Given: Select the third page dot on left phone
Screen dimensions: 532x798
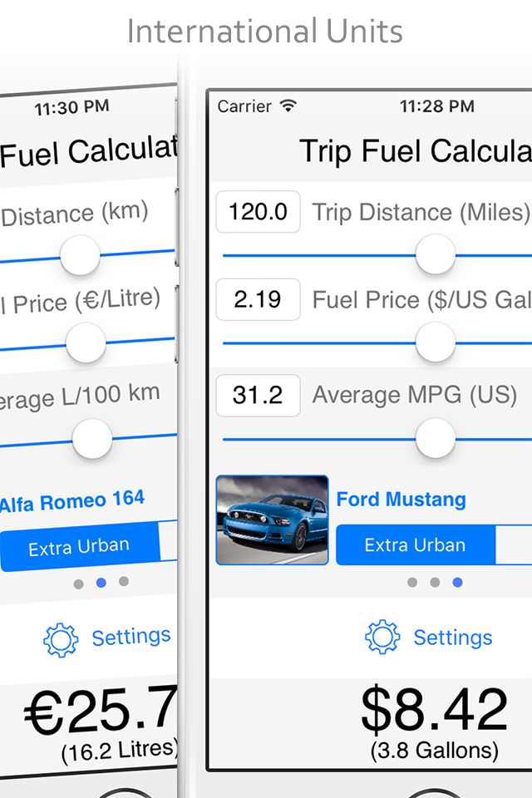Looking at the screenshot, I should [124, 581].
